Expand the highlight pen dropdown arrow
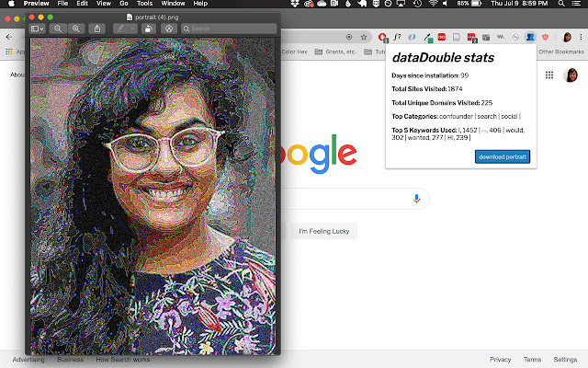The height and width of the screenshot is (368, 588). click(x=133, y=29)
